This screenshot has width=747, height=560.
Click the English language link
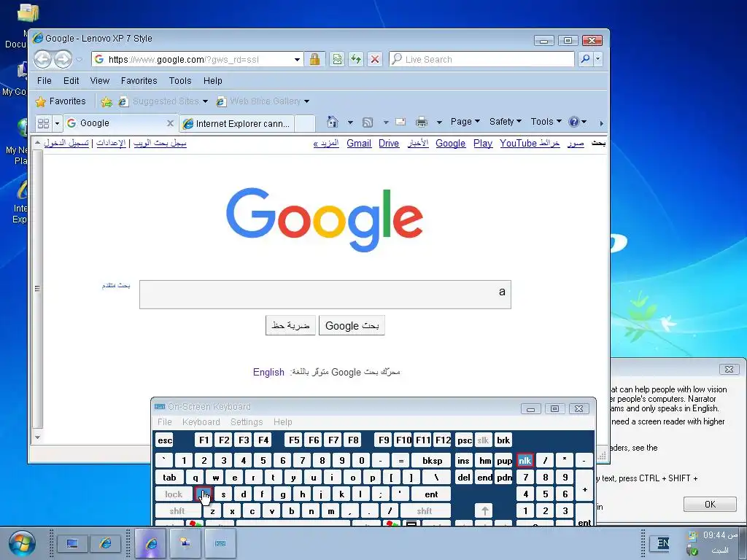pyautogui.click(x=268, y=373)
